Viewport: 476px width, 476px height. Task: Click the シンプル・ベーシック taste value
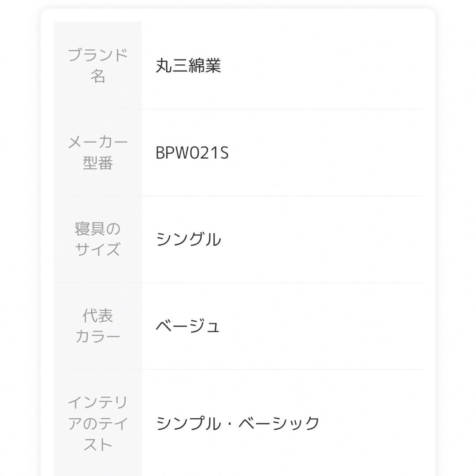238,423
